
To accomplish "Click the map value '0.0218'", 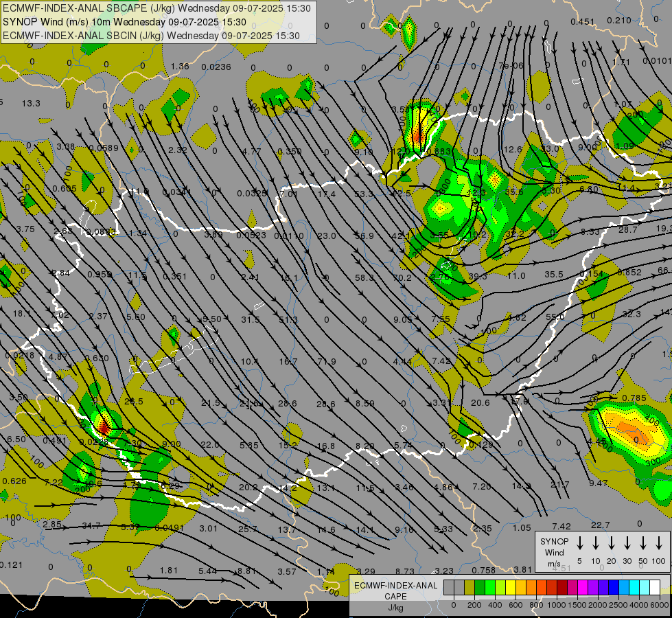I will (x=20, y=355).
